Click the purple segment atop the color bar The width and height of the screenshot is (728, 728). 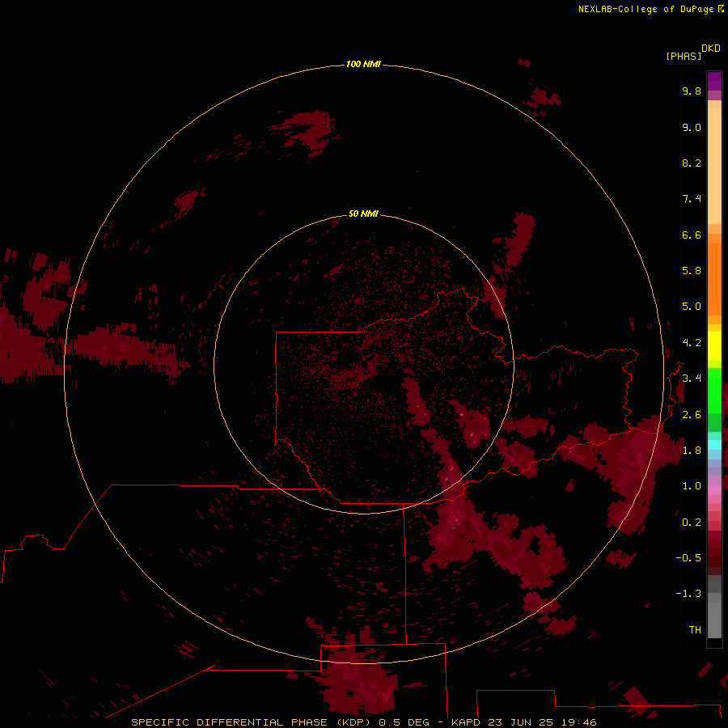point(714,81)
